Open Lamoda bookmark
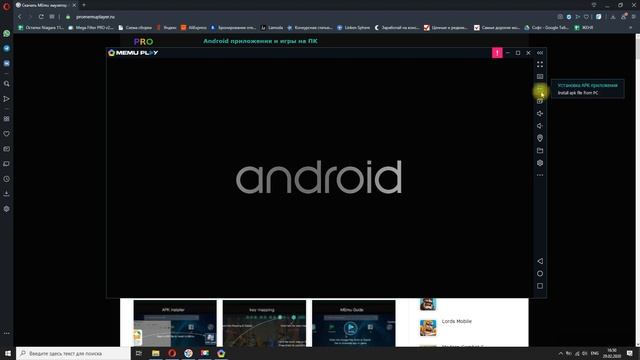640x360 pixels. (x=272, y=28)
